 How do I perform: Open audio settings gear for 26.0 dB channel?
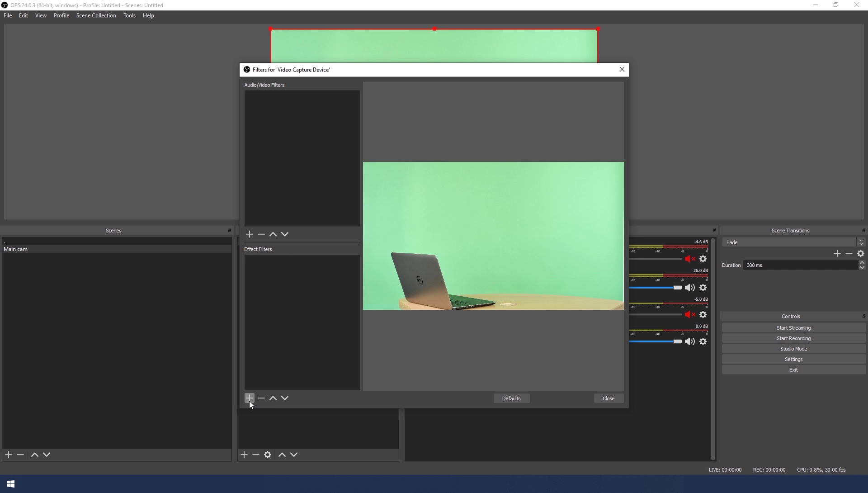point(703,288)
